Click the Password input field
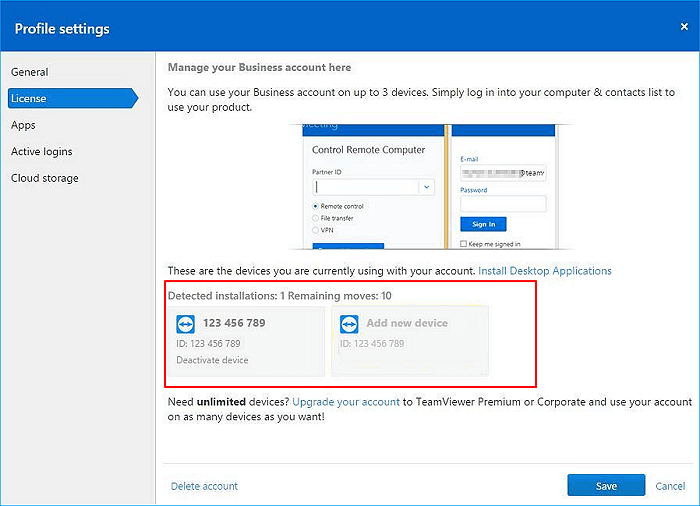This screenshot has height=506, width=700. click(x=503, y=204)
